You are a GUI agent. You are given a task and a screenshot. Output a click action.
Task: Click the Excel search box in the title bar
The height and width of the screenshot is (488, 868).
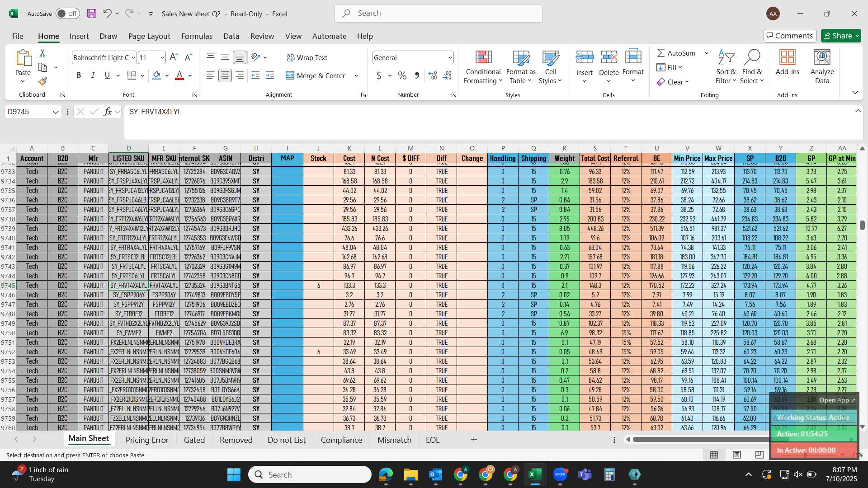point(439,14)
